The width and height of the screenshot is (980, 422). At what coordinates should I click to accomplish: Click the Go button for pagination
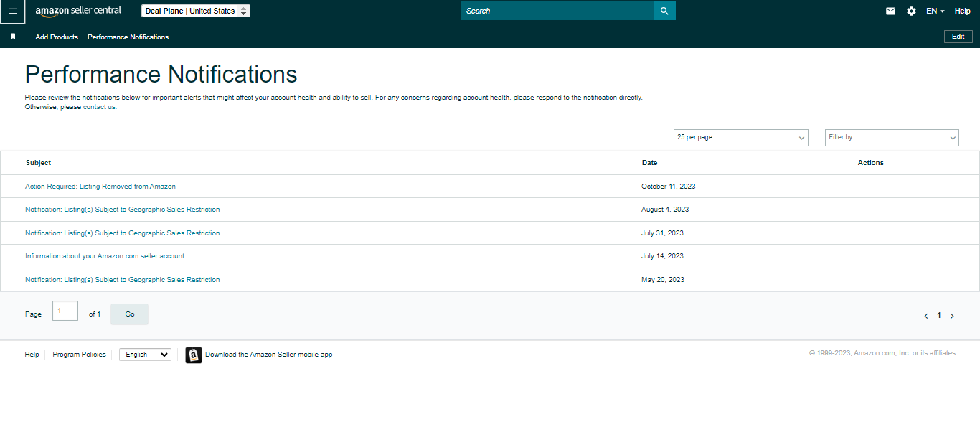[x=129, y=314]
